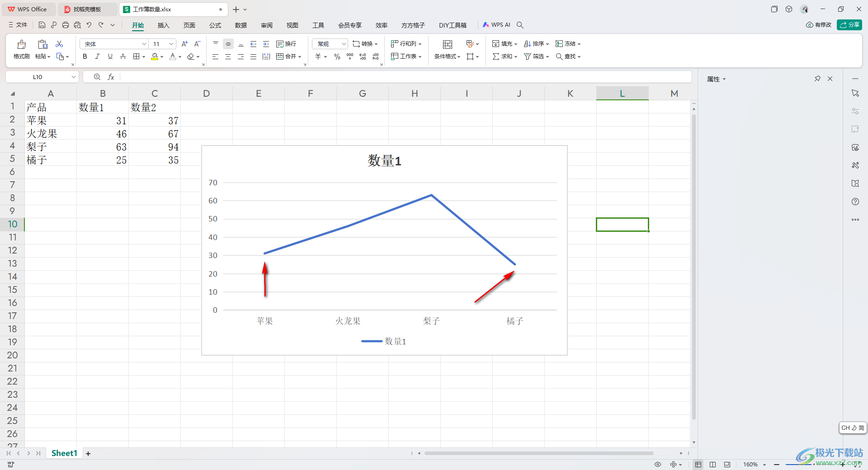Click Wrap Text 换行 button
This screenshot has height=470, width=868.
point(286,44)
